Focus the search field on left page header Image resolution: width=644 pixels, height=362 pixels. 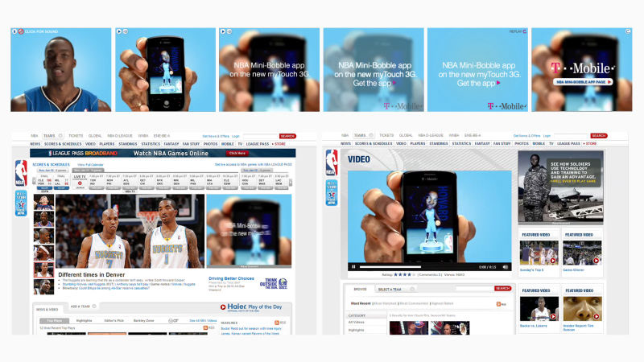point(260,136)
